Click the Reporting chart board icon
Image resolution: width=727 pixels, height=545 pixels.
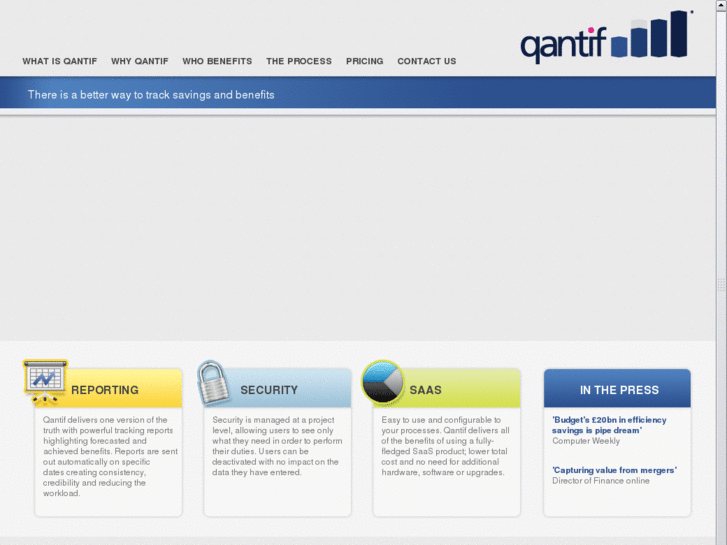point(45,381)
